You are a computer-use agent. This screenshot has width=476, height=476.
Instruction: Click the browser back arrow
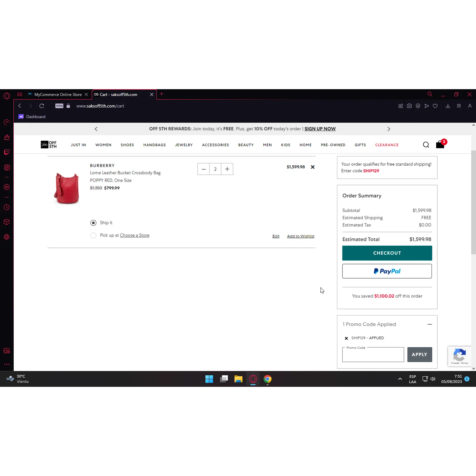point(20,106)
